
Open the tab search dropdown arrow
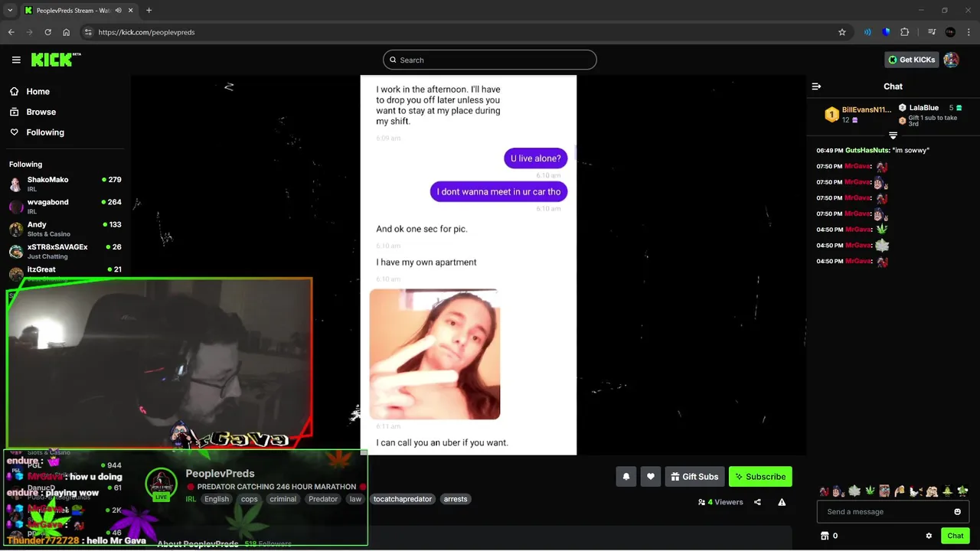[x=10, y=10]
